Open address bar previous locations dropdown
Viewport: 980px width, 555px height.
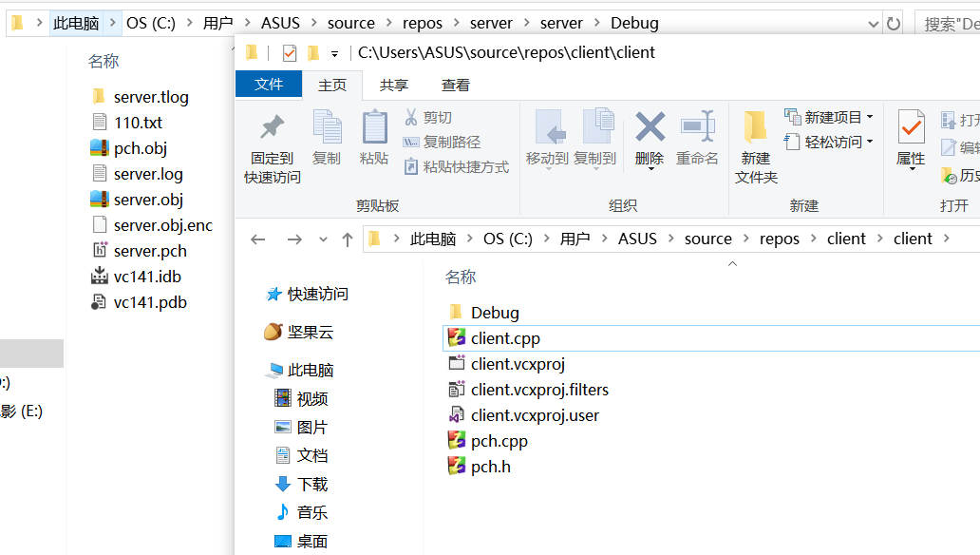pyautogui.click(x=874, y=24)
